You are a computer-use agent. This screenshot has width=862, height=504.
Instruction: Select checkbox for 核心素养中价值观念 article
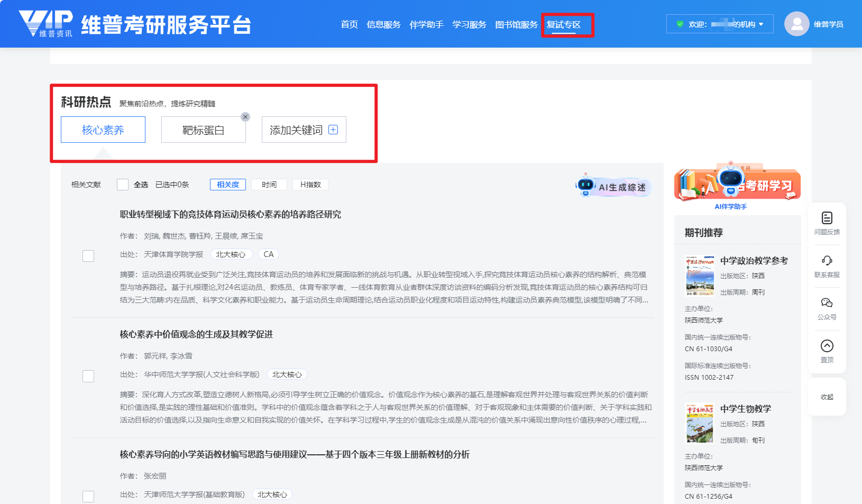coord(88,376)
